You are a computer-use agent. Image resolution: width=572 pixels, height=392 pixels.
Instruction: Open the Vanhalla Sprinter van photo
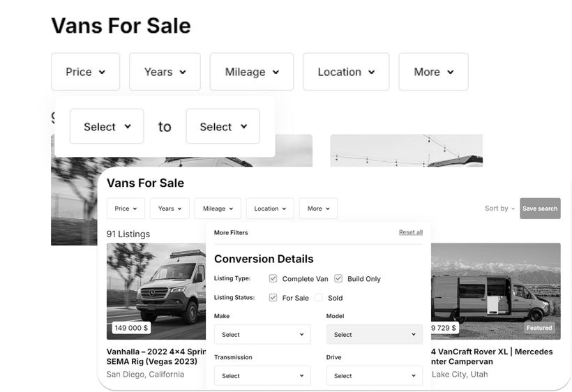[x=156, y=292]
